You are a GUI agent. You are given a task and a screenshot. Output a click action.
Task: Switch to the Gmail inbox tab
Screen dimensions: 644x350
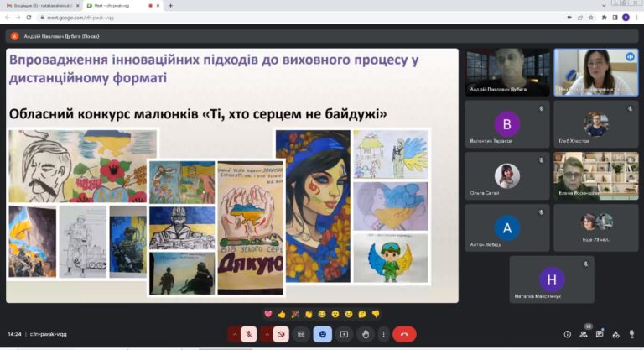coord(42,6)
